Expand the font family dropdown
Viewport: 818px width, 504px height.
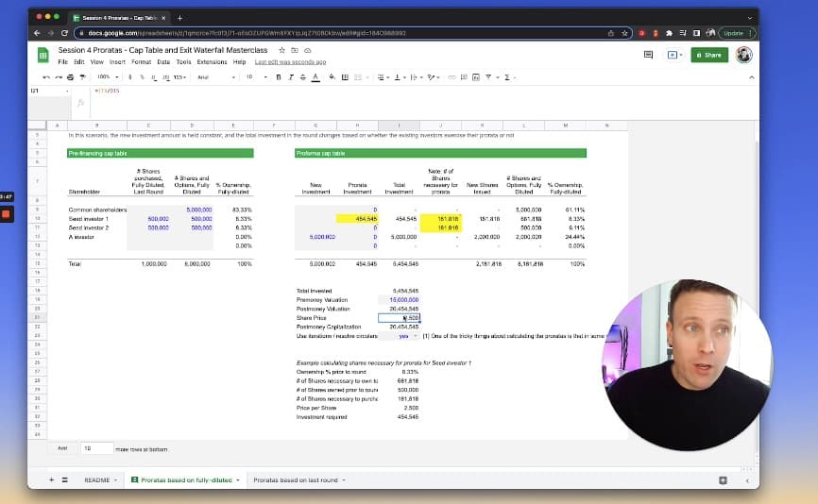[x=215, y=77]
